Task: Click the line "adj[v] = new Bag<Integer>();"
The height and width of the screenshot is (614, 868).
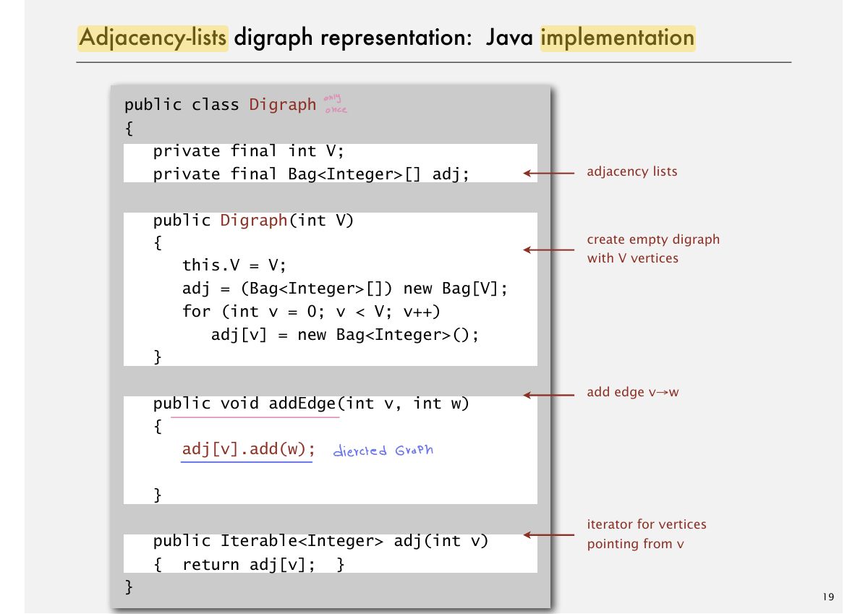Action: [345, 335]
